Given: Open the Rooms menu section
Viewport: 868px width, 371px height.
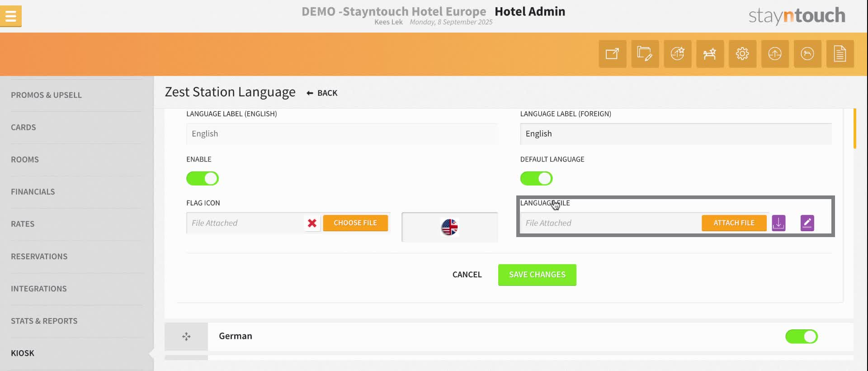Looking at the screenshot, I should point(25,159).
